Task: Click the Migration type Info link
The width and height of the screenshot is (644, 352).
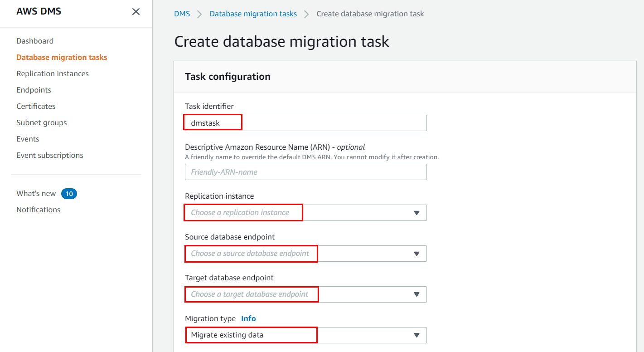Action: tap(248, 318)
